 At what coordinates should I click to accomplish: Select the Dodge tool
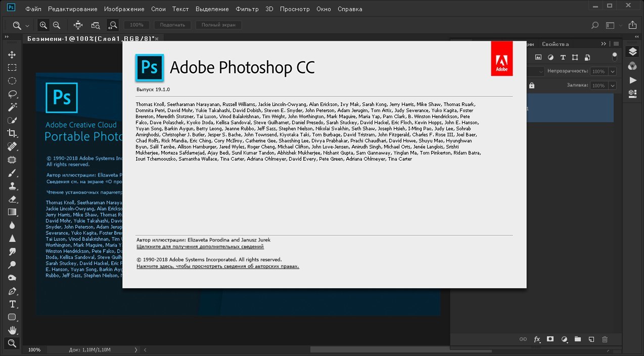point(12,265)
